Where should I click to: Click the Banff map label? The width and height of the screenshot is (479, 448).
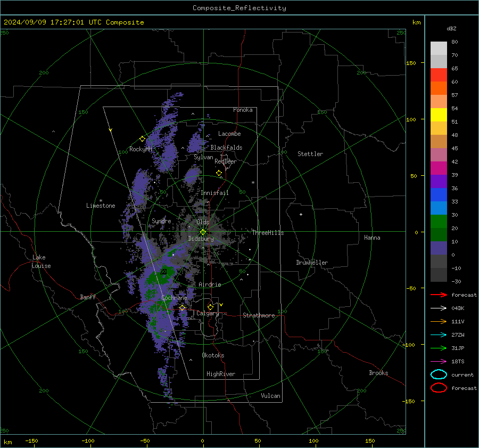[88, 297]
